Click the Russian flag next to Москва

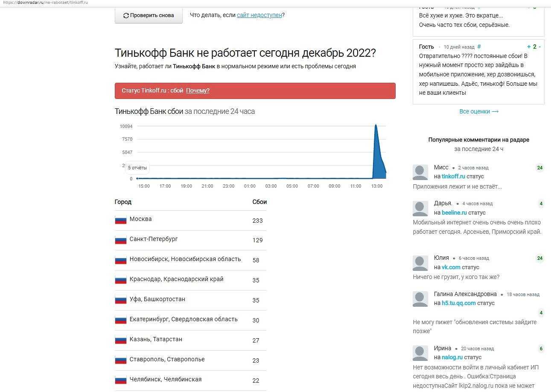point(121,220)
